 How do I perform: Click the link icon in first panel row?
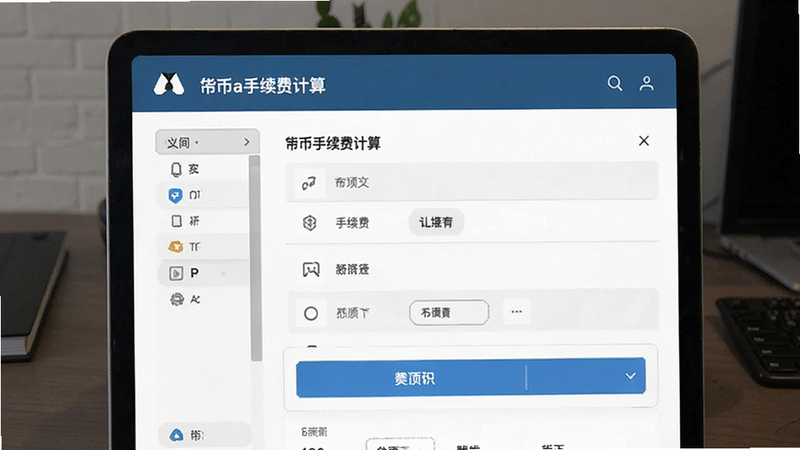(x=309, y=183)
